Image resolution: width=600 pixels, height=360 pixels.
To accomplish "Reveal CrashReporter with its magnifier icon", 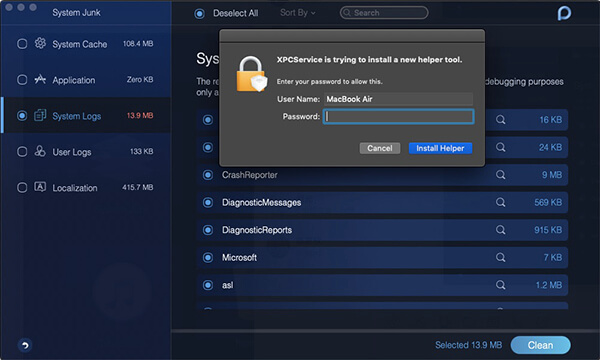I will click(x=501, y=175).
